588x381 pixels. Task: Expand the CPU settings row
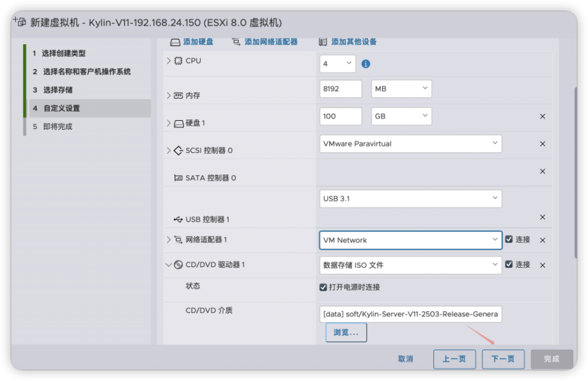[169, 61]
